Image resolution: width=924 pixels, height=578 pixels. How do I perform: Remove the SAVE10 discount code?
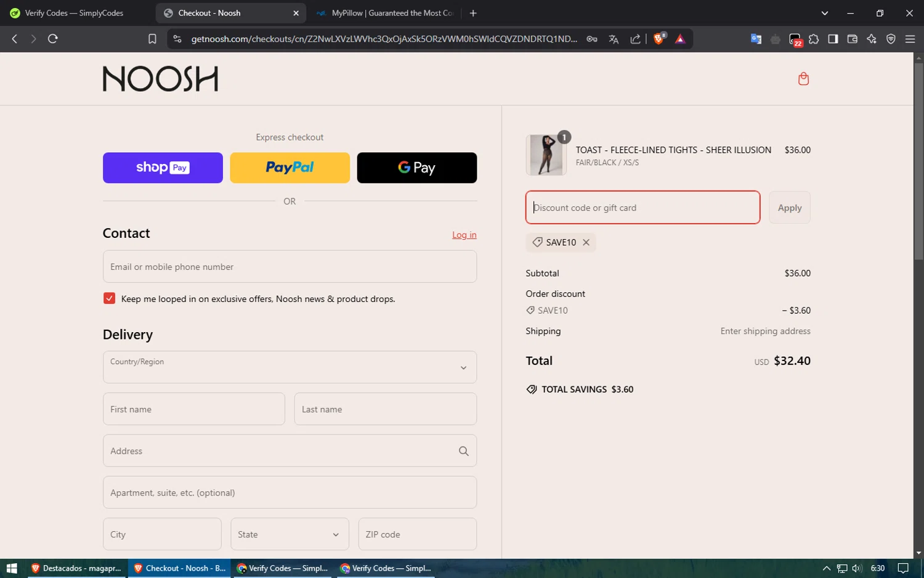(586, 242)
